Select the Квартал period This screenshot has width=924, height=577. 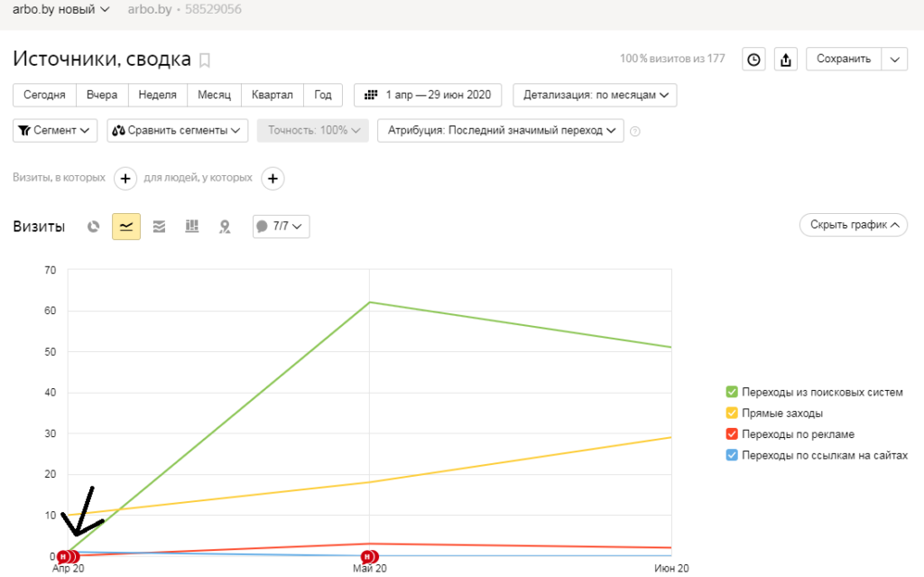coord(273,95)
